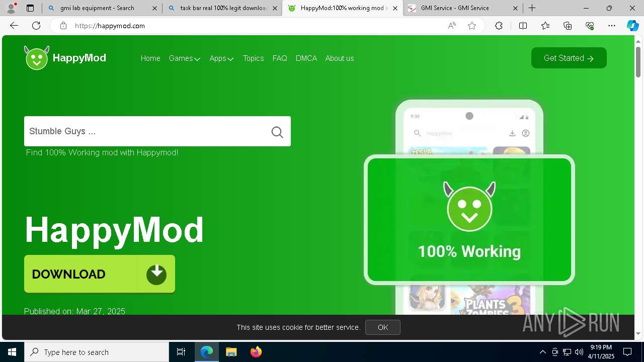Image resolution: width=644 pixels, height=362 pixels.
Task: Click the address bar URL happymod.com
Action: click(x=110, y=26)
